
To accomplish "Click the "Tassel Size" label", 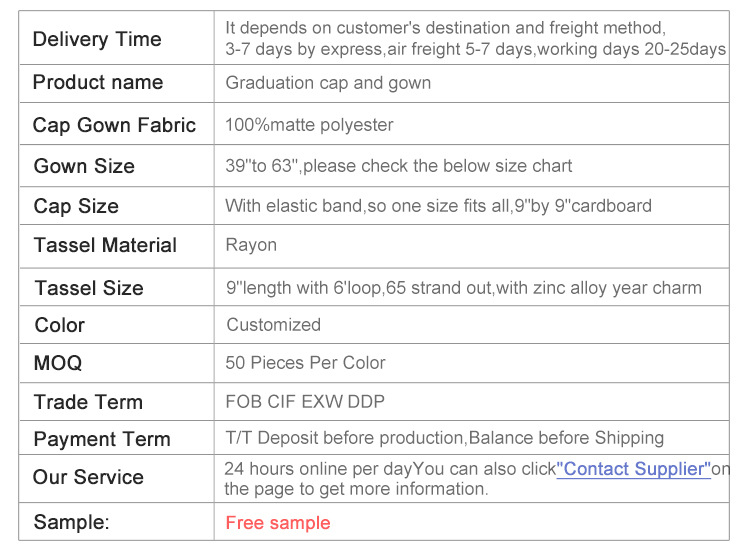I will point(89,288).
